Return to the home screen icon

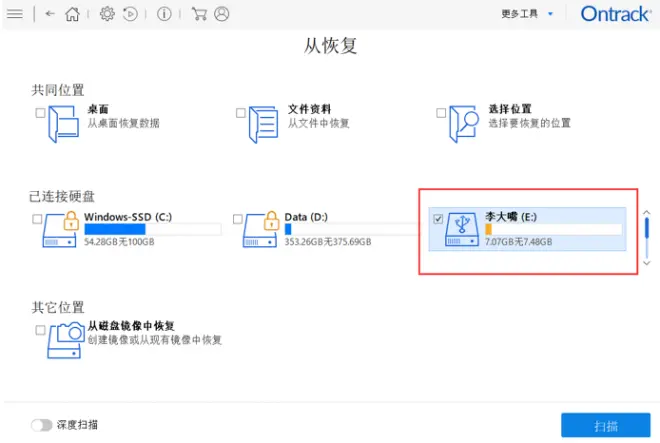72,14
